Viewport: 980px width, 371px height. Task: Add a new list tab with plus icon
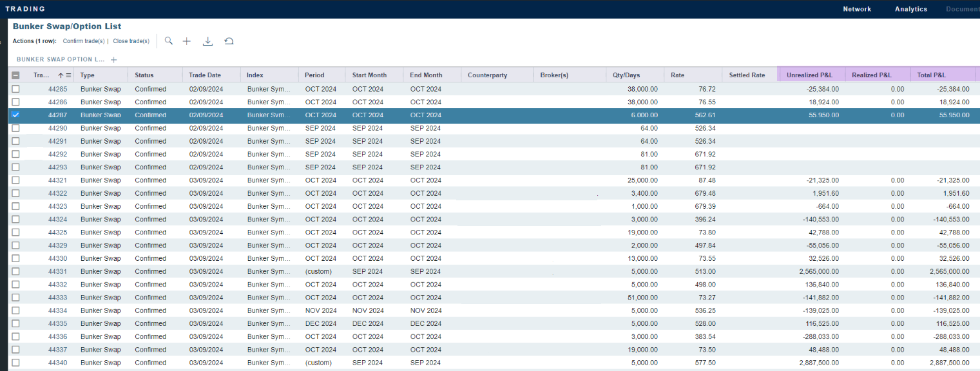click(114, 60)
